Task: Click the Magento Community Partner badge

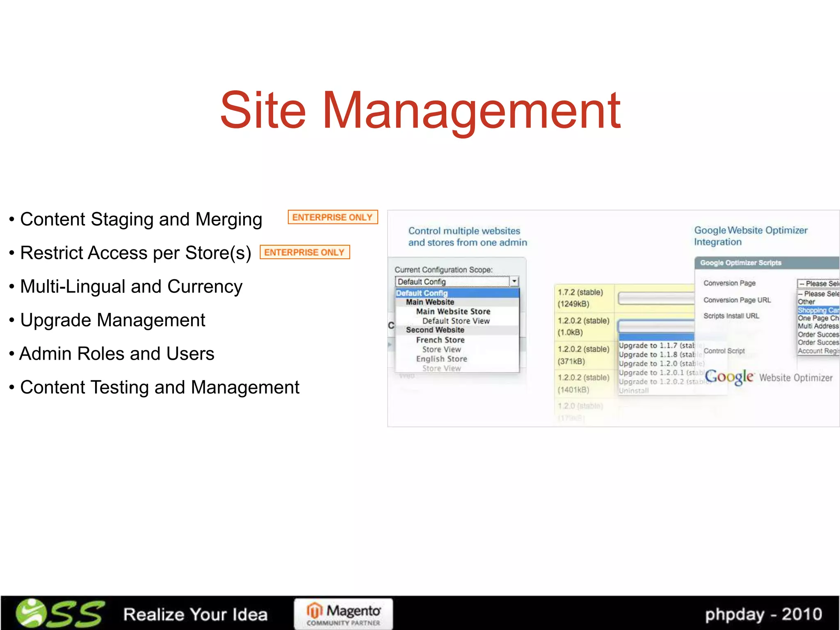Action: pos(343,614)
